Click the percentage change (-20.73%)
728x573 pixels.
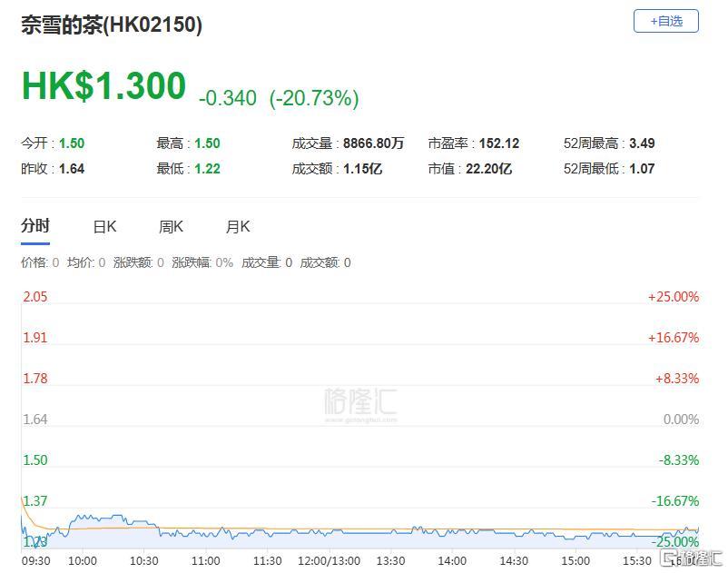click(x=314, y=98)
